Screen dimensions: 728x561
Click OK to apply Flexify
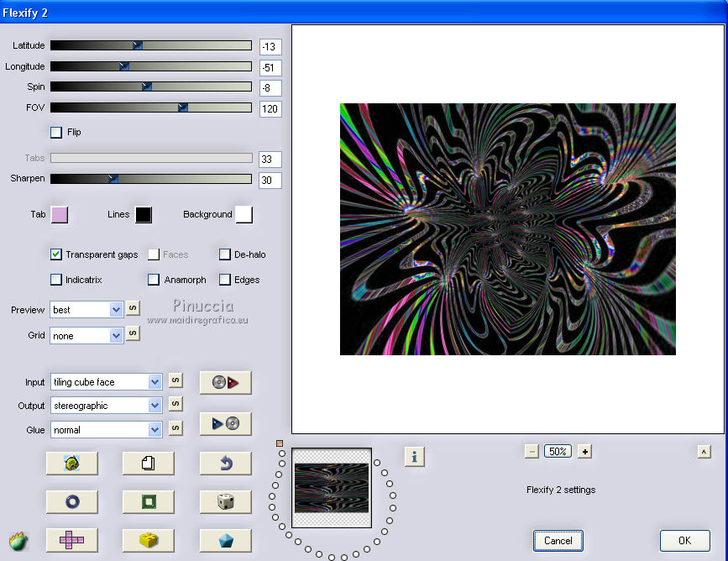[x=685, y=541]
